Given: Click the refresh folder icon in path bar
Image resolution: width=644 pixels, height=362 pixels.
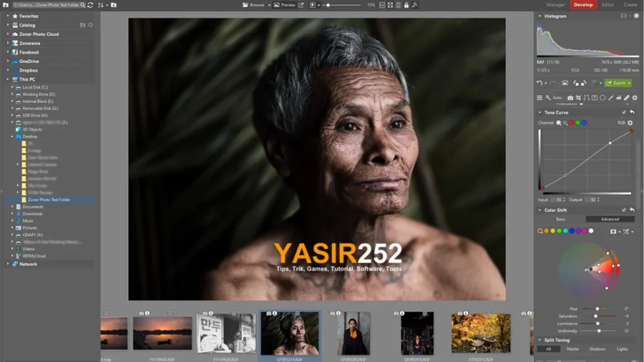Looking at the screenshot, I should coord(91,5).
